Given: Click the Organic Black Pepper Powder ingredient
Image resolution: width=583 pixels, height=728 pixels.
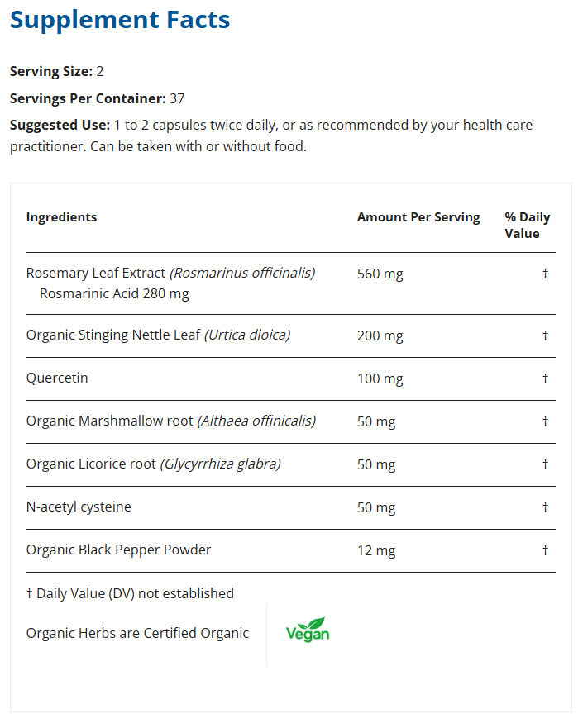Looking at the screenshot, I should click(x=118, y=550).
